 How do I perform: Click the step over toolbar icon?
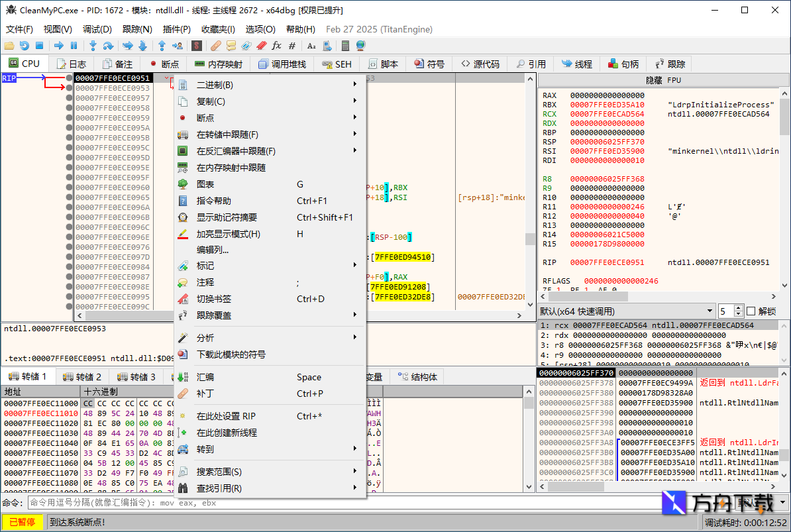109,46
